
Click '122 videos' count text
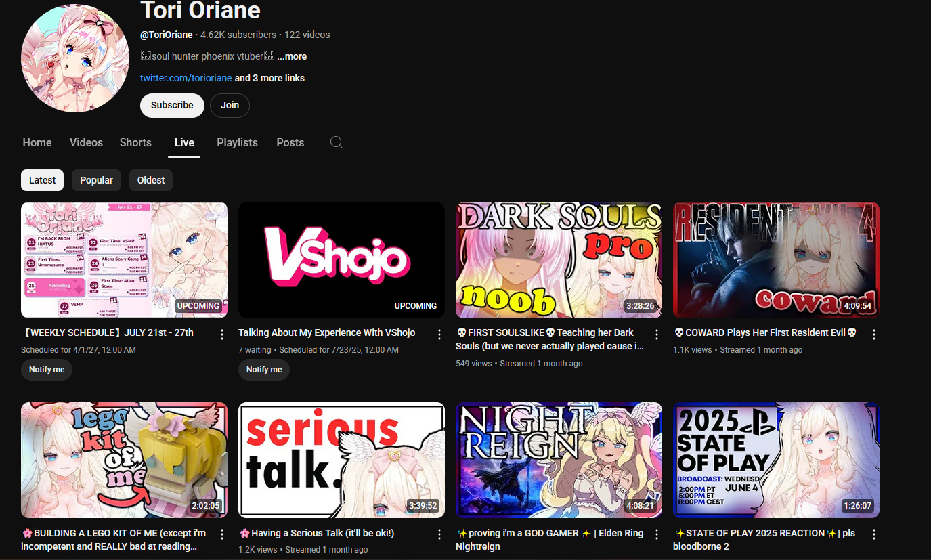[x=307, y=35]
